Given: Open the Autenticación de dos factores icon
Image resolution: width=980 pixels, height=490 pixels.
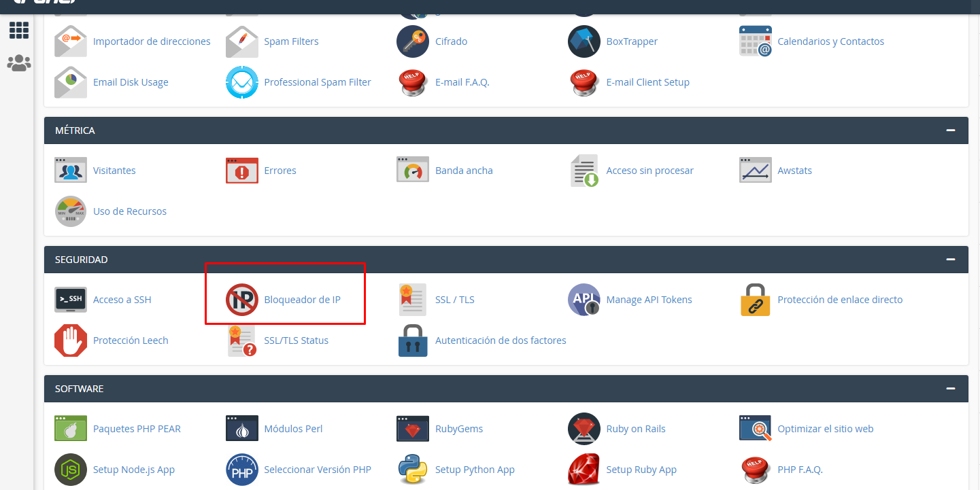Looking at the screenshot, I should click(x=413, y=340).
